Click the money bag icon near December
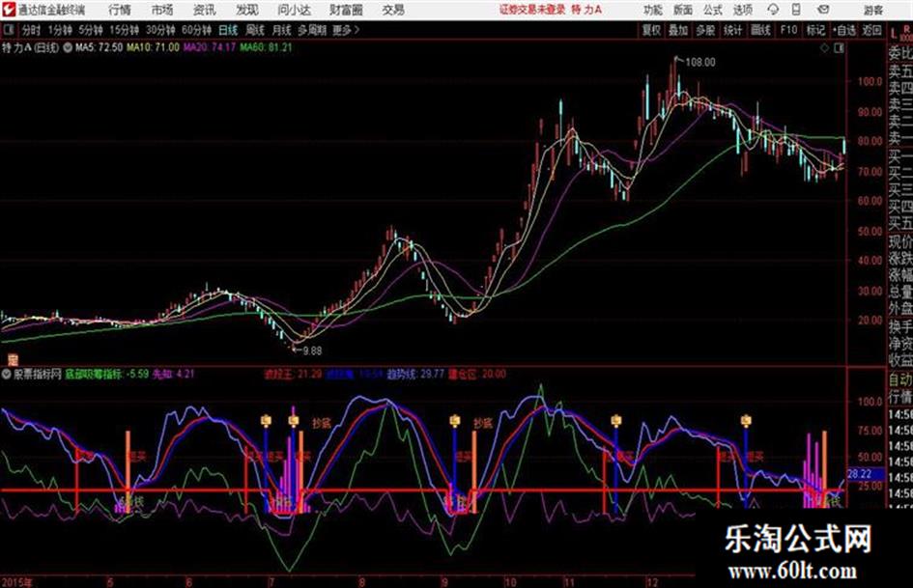Screen dimensions: 913x588 point(746,420)
